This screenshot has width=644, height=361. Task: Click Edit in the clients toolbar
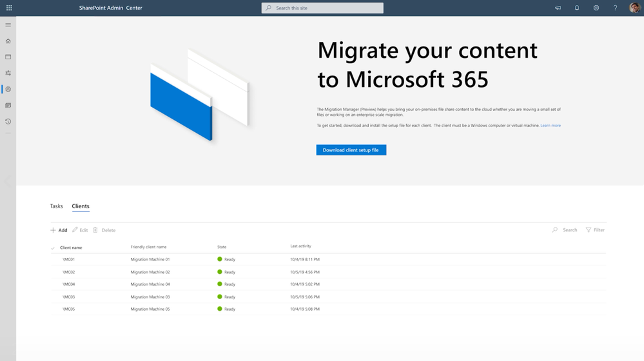click(x=80, y=230)
